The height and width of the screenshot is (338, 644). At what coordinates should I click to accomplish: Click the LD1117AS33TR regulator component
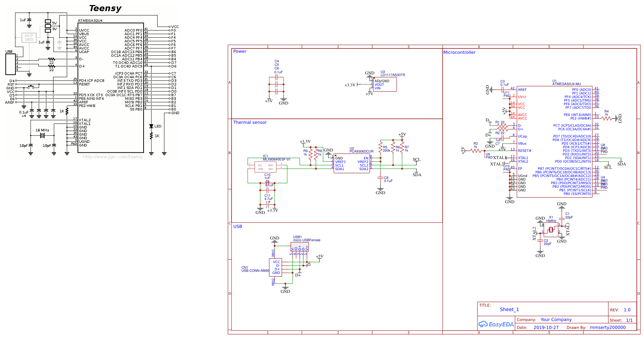(x=385, y=85)
